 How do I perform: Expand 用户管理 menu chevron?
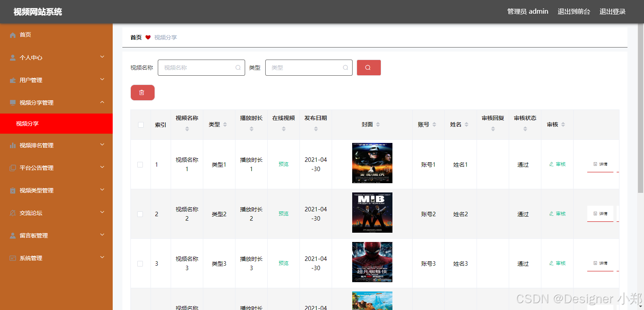point(102,79)
